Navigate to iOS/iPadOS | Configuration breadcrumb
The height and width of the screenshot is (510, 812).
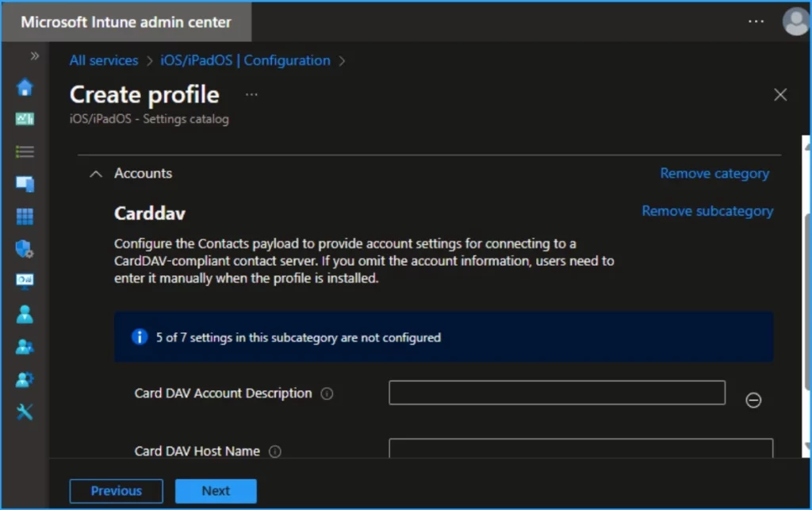(x=246, y=60)
